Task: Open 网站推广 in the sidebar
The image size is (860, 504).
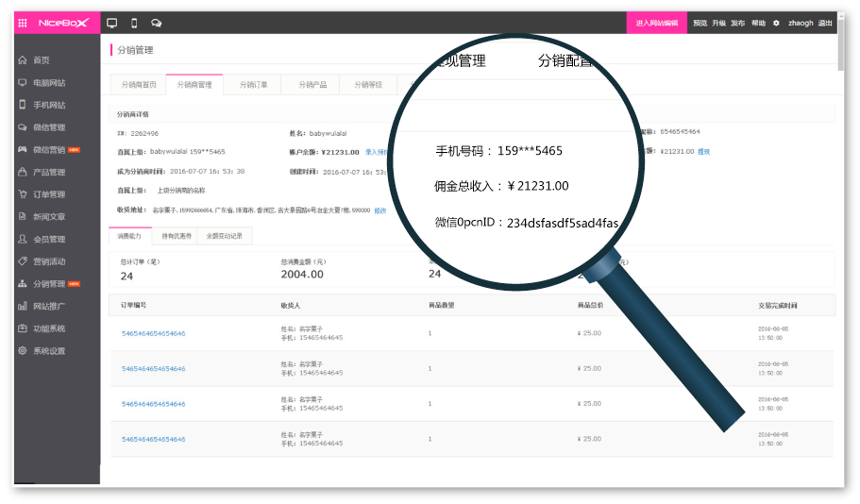Action: coord(49,306)
